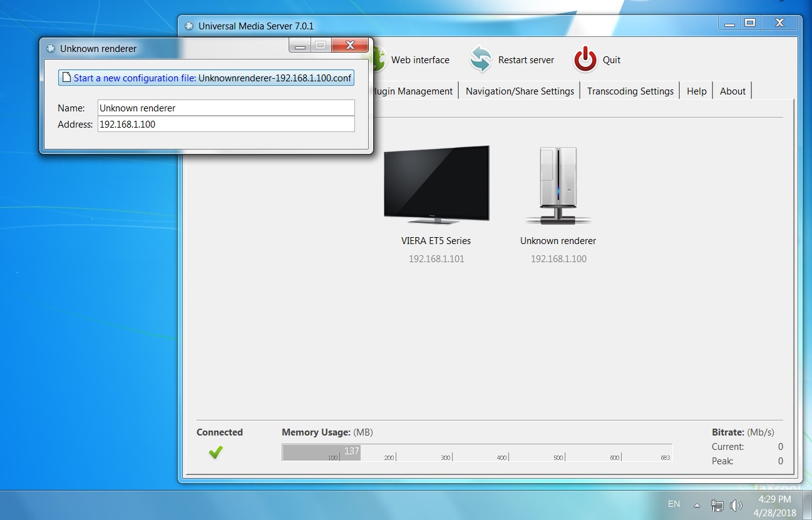
Task: Click the red Quit power icon
Action: click(x=585, y=60)
